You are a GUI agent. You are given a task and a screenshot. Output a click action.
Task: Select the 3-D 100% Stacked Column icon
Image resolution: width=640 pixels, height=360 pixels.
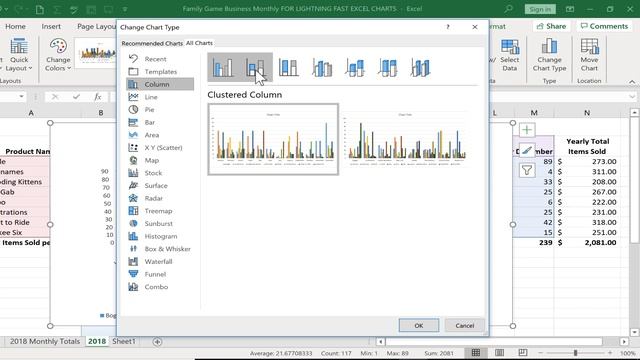point(387,67)
